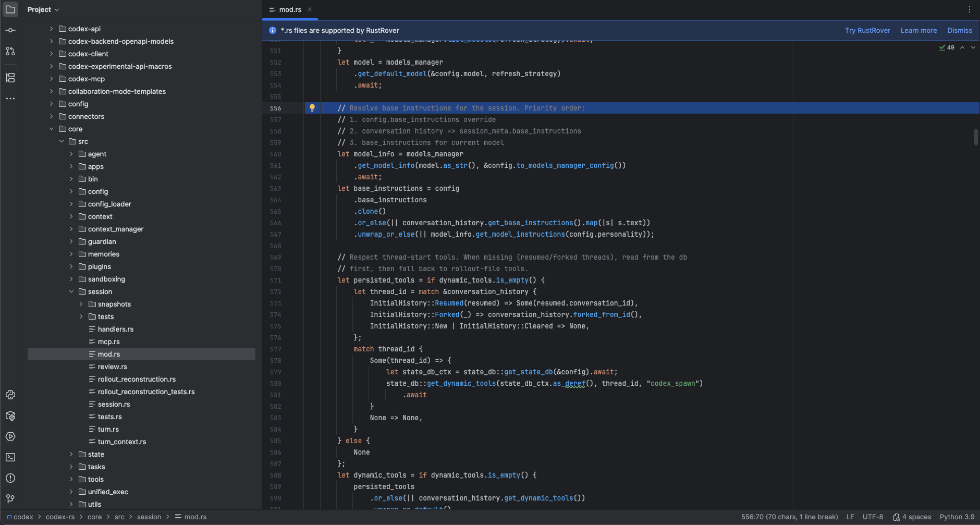This screenshot has width=980, height=525.
Task: Go to next highlighted problem arrow
Action: [x=973, y=47]
